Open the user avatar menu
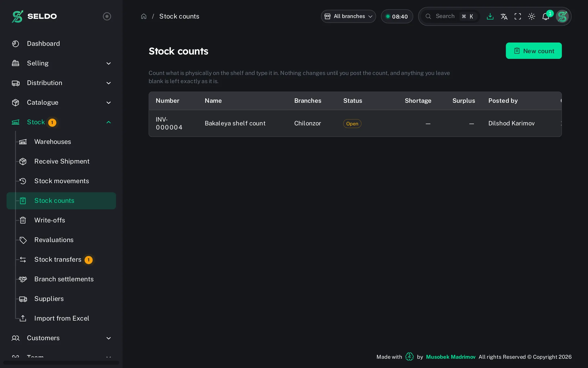This screenshot has height=368, width=588. click(562, 16)
